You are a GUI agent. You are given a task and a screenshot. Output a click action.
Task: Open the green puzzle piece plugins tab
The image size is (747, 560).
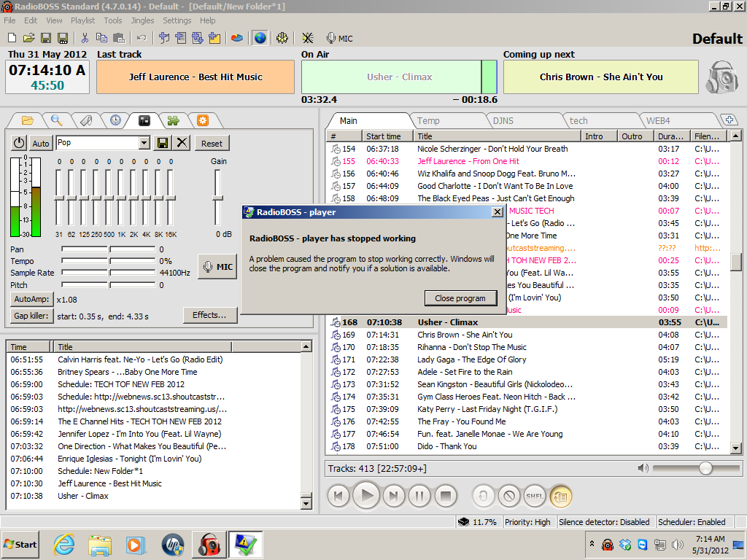click(173, 120)
